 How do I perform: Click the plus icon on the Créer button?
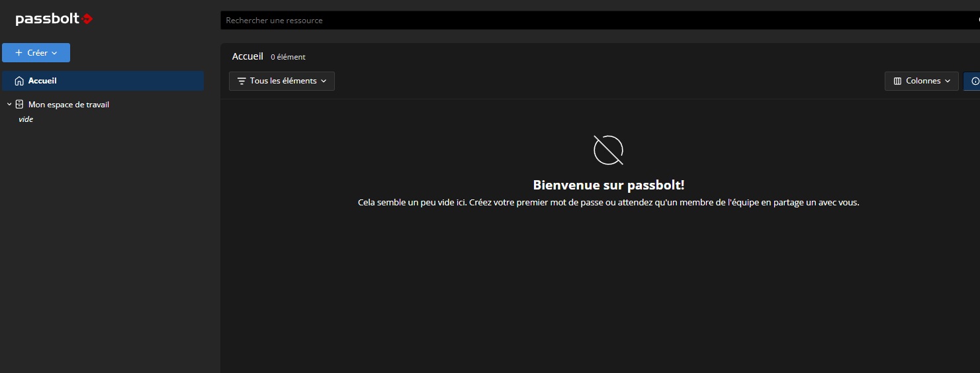(19, 53)
